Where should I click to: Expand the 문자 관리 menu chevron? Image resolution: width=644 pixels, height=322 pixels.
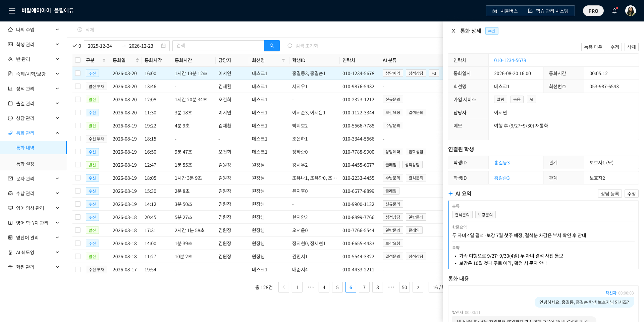point(57,178)
